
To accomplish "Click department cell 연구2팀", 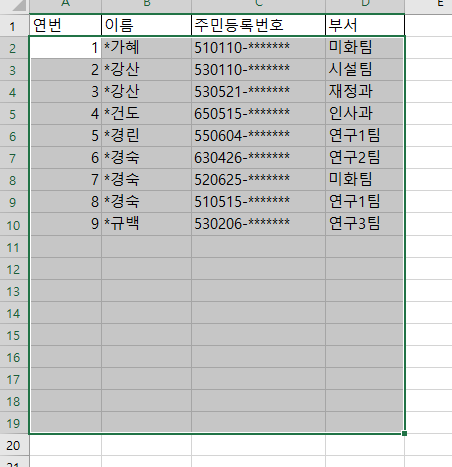I will [365, 158].
